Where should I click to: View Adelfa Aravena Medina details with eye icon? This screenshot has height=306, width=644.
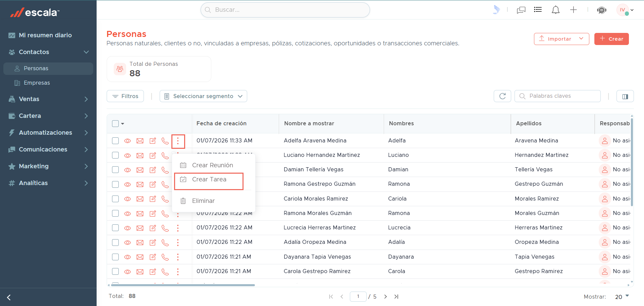pos(127,141)
